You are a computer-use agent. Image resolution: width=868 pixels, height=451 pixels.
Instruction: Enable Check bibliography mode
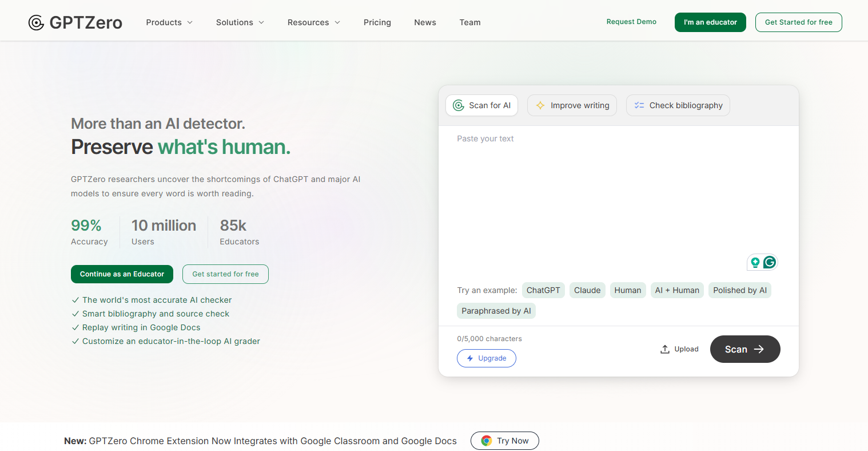[678, 105]
